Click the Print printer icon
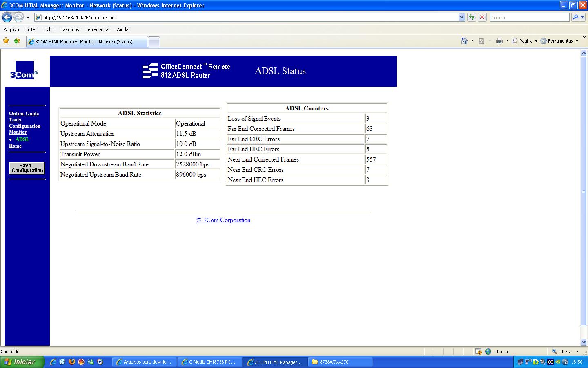Screen dimensions: 588x368 (x=499, y=41)
